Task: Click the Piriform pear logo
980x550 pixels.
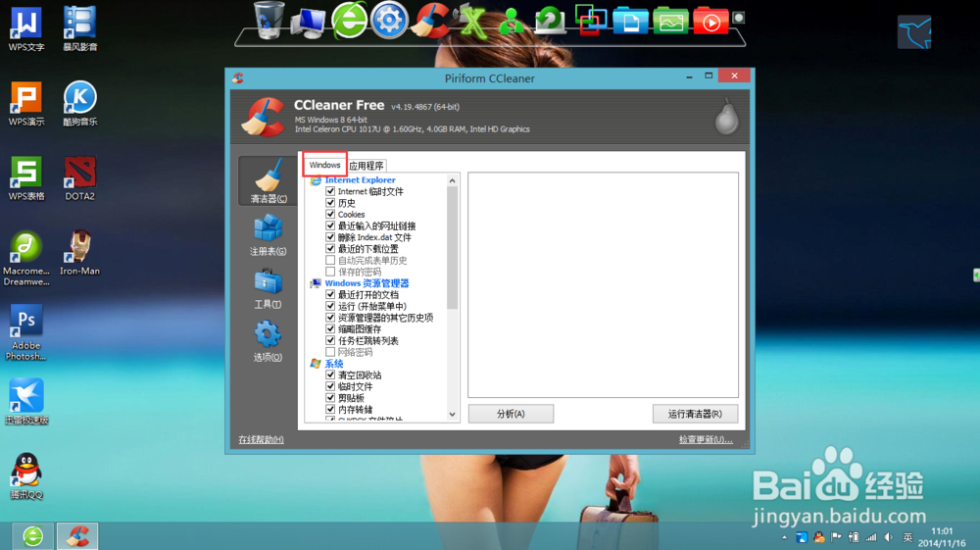Action: pos(726,117)
